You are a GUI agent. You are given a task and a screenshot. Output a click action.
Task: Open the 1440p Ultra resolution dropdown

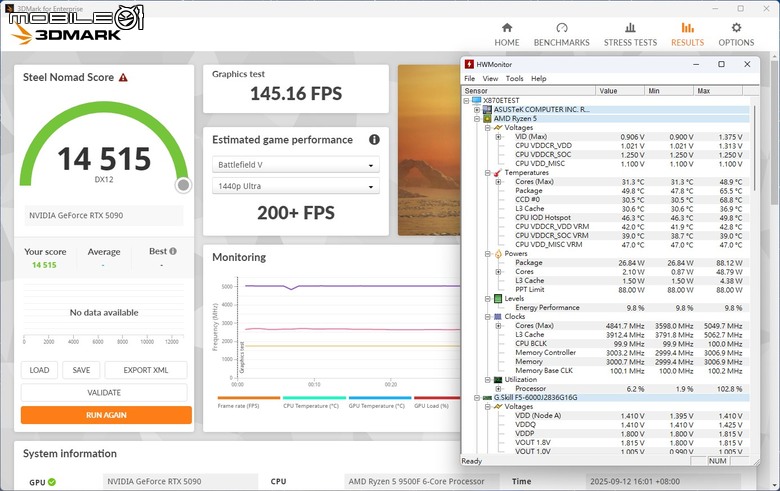pos(295,186)
